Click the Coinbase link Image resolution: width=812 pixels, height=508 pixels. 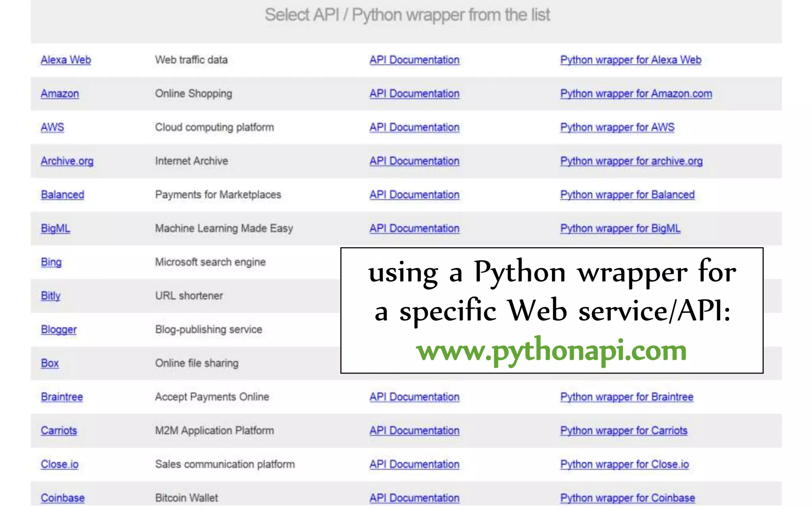pos(63,498)
